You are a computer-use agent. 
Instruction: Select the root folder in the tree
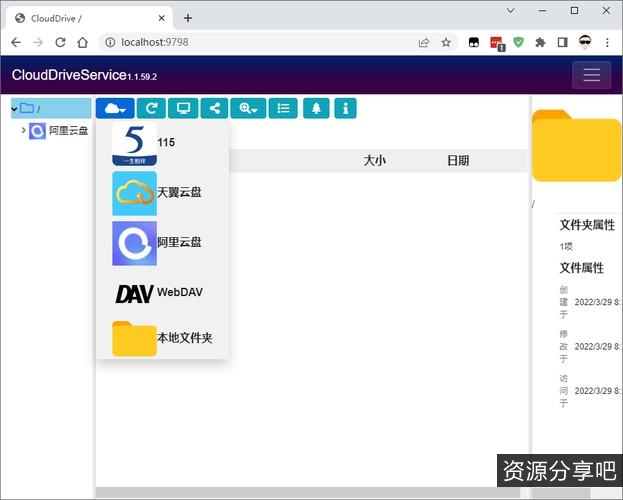[51, 108]
